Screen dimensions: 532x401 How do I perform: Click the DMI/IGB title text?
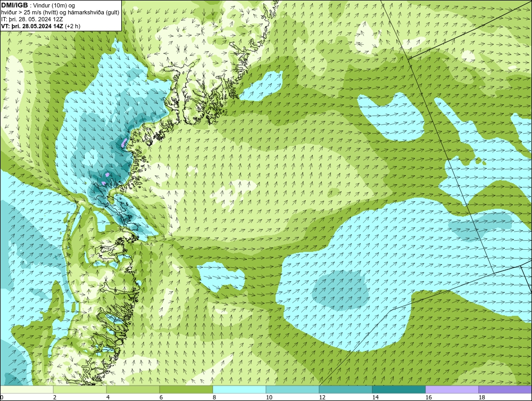click(14, 5)
